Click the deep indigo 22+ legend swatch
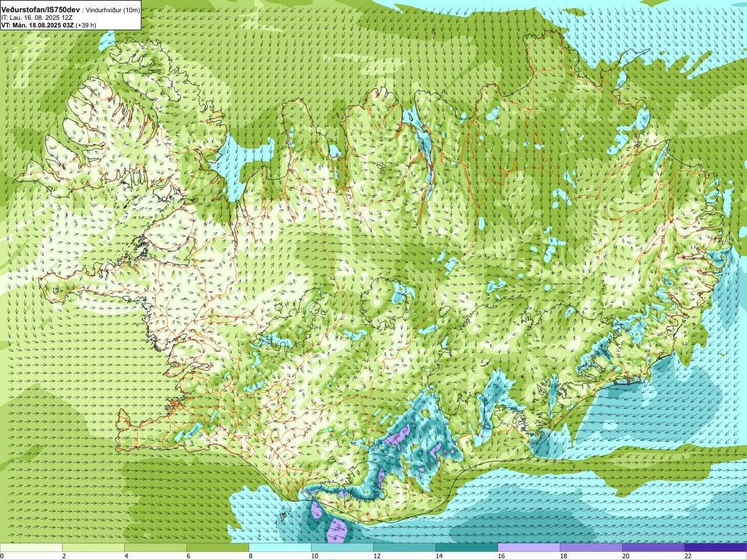The image size is (747, 560). [x=715, y=548]
